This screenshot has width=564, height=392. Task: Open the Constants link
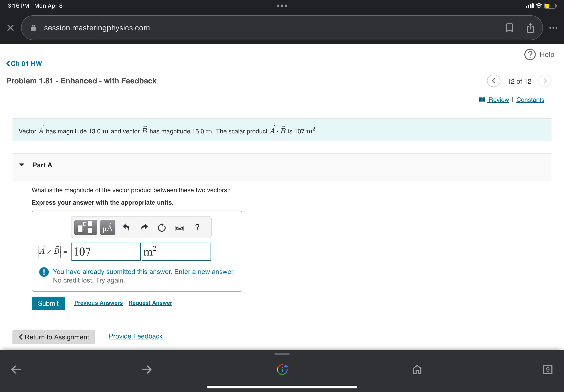click(530, 100)
